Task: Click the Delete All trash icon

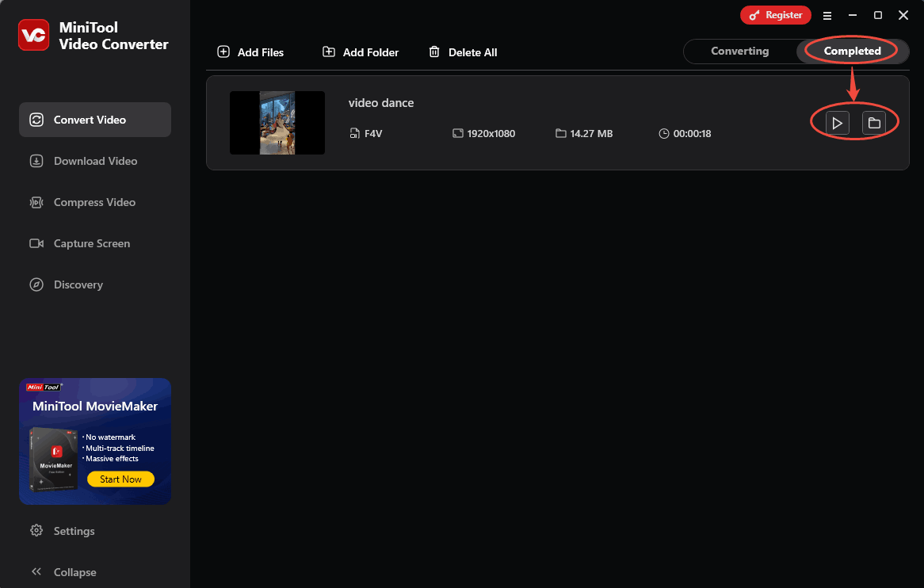Action: [x=434, y=52]
